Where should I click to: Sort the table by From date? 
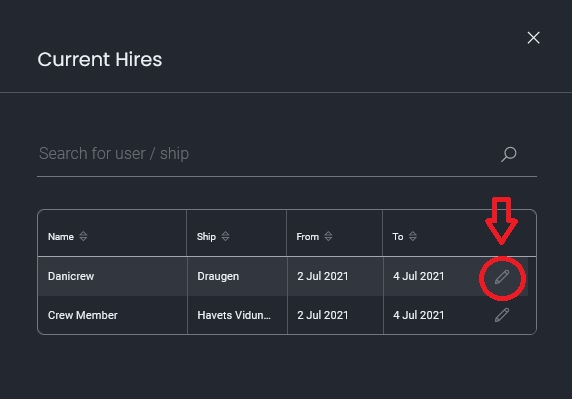point(328,236)
